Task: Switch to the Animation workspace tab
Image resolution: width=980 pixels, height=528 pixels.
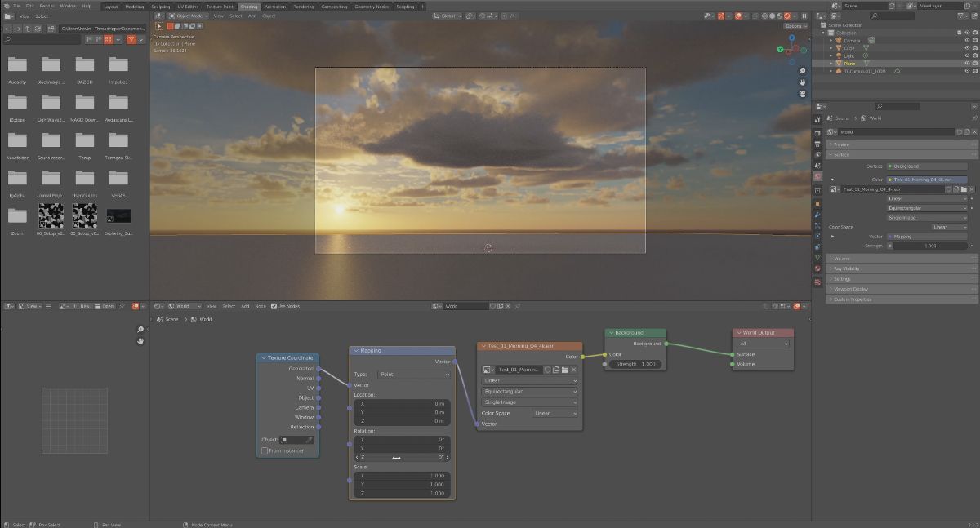Action: point(275,6)
